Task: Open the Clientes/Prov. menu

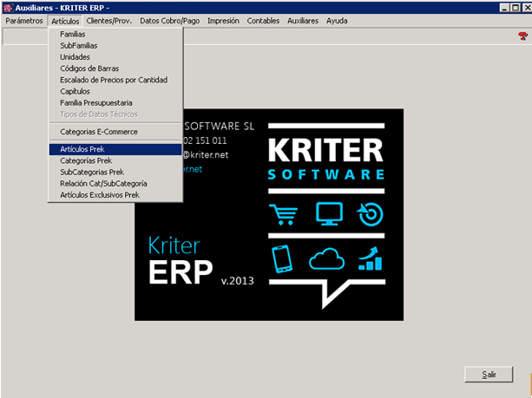Action: pos(108,21)
